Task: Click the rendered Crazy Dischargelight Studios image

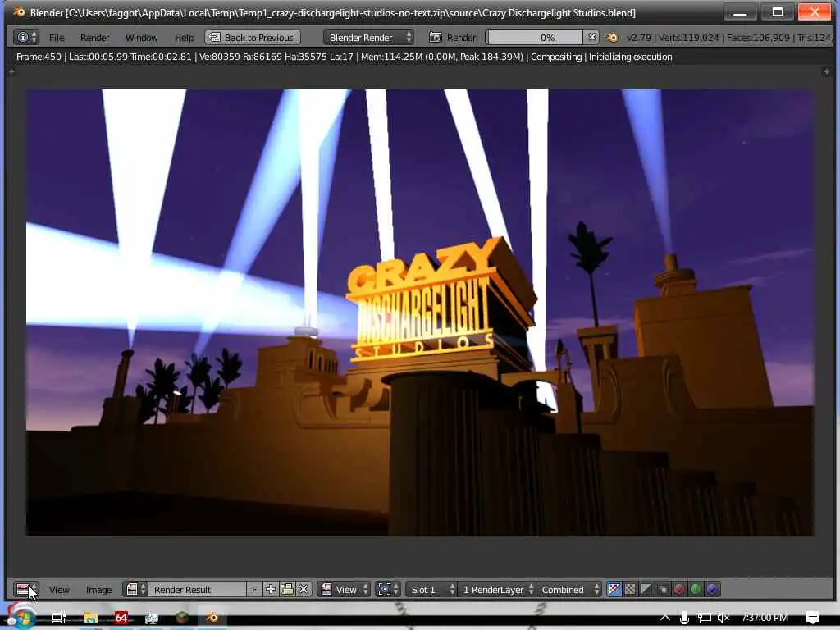Action: (419, 313)
